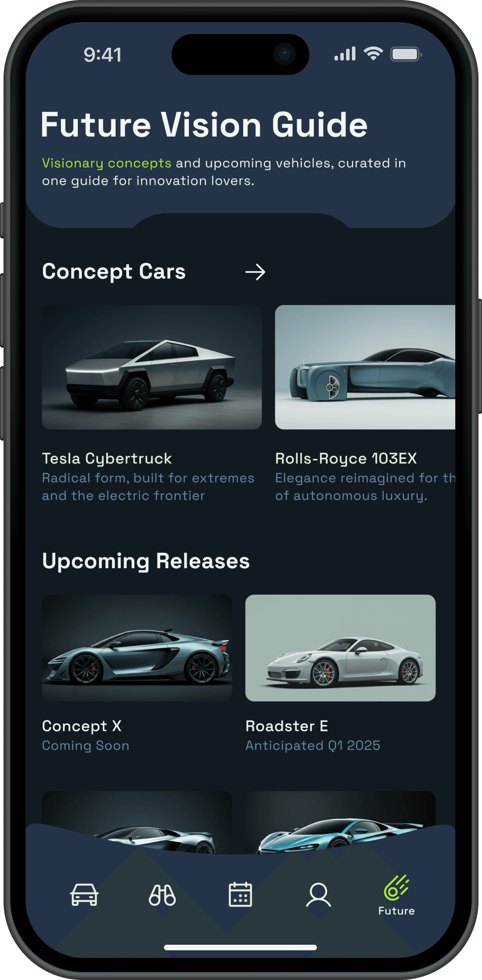Open the calendar events icon
The image size is (482, 980).
pos(240,894)
